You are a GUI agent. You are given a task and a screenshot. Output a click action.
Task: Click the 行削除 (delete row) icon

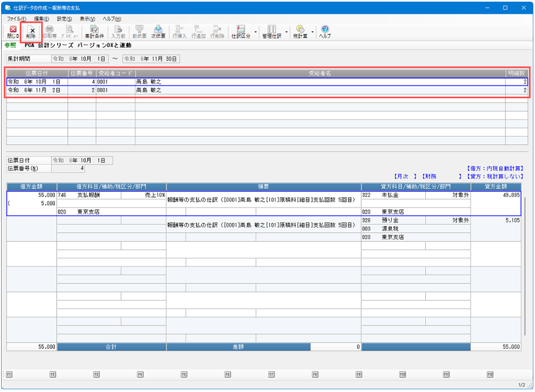coord(217,32)
